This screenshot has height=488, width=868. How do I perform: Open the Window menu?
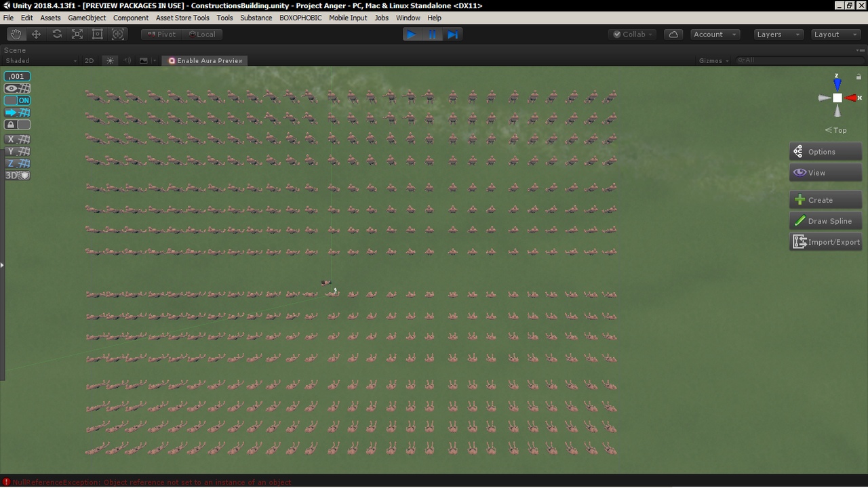click(408, 18)
